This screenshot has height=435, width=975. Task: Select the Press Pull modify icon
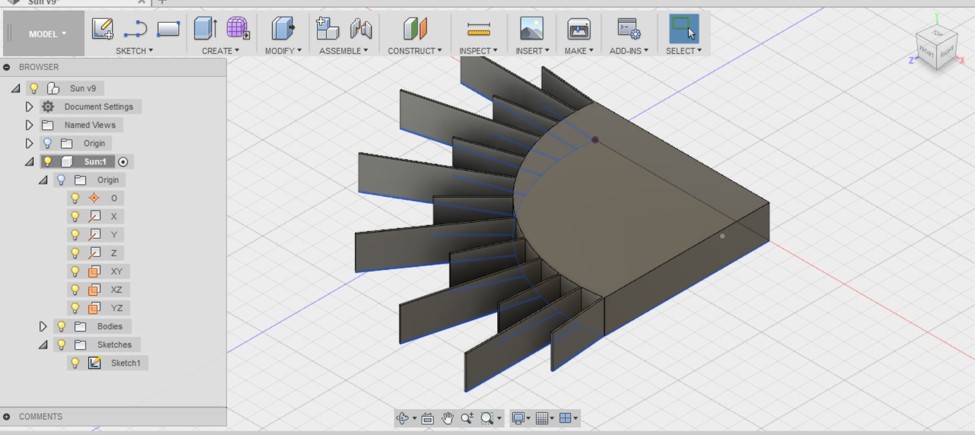coord(283,29)
